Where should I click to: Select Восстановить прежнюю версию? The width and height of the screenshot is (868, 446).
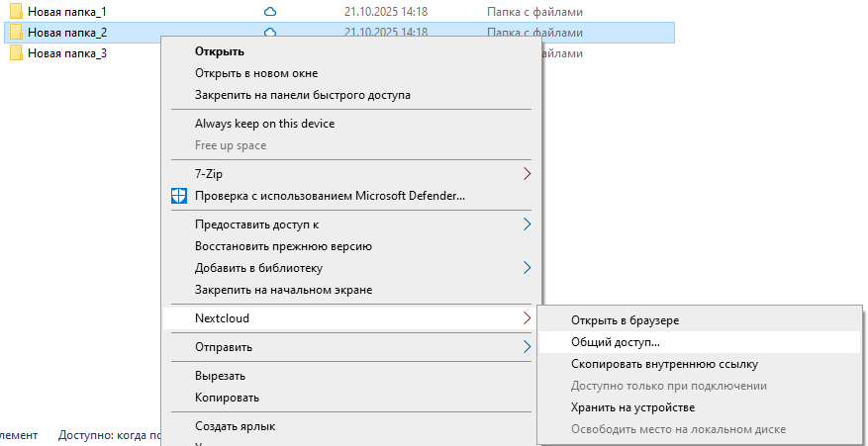(x=283, y=246)
